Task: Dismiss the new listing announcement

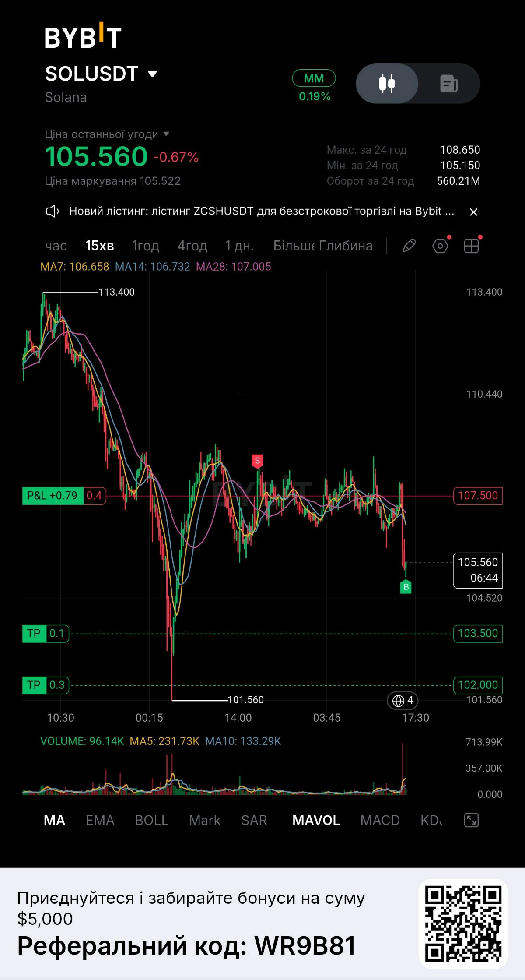Action: tap(473, 212)
